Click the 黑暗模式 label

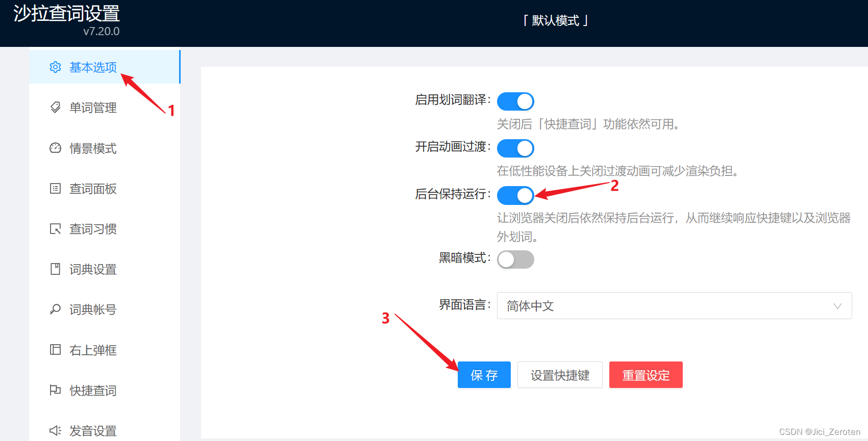click(x=464, y=258)
